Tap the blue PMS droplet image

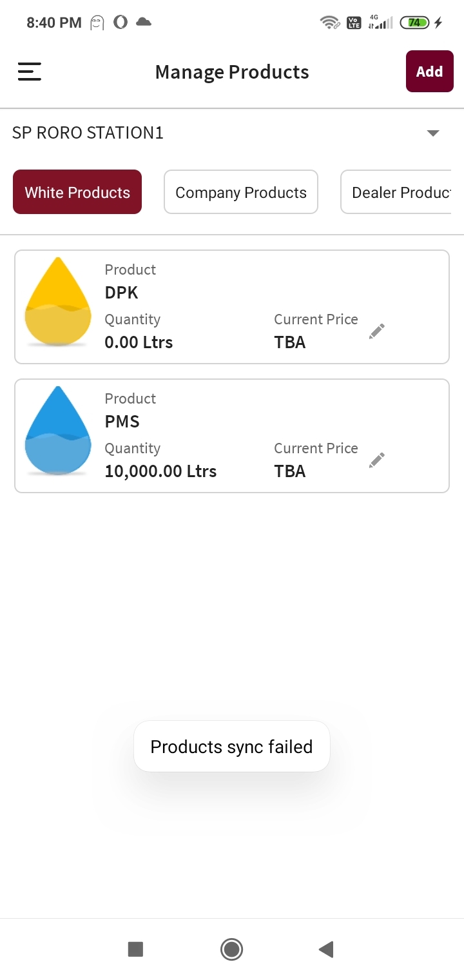[58, 431]
